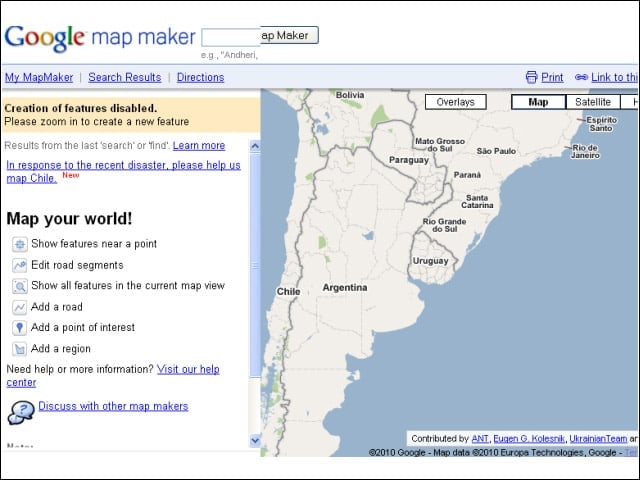Open the Overlays dropdown
640x480 pixels.
point(456,102)
